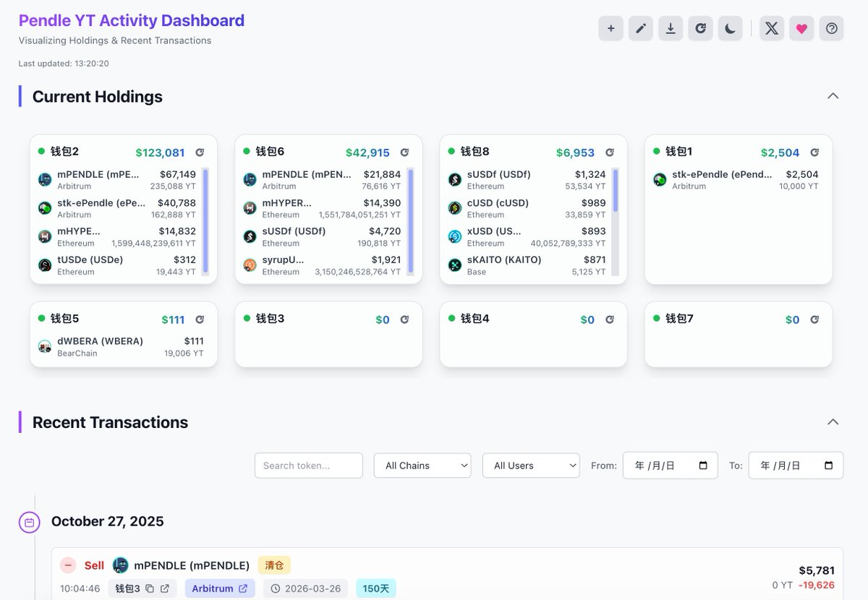
Task: Collapse the Current Holdings section
Action: pos(833,96)
